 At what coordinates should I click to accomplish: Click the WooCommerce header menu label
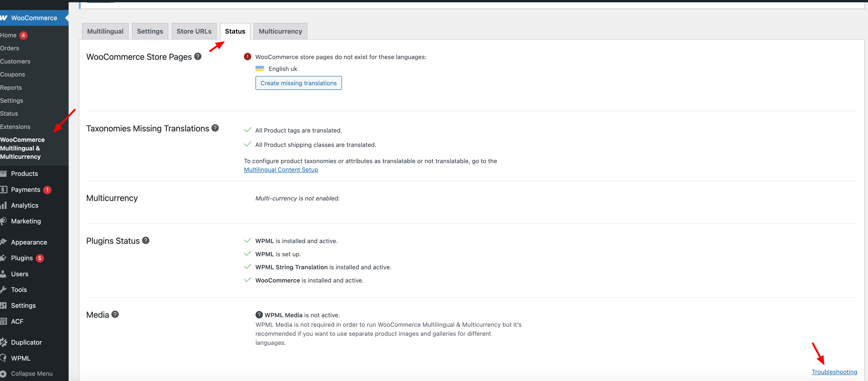pos(34,18)
